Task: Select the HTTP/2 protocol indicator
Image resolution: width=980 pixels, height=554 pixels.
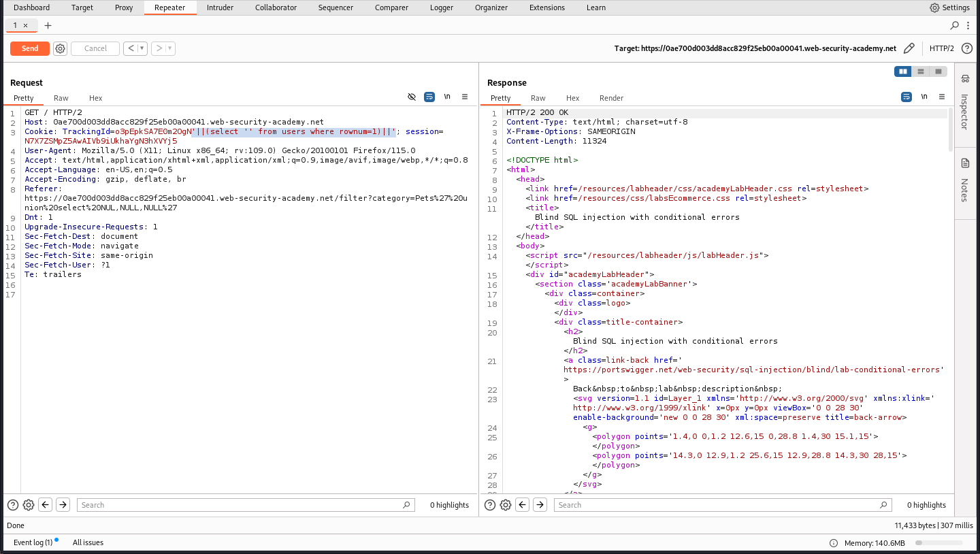Action: coord(942,48)
